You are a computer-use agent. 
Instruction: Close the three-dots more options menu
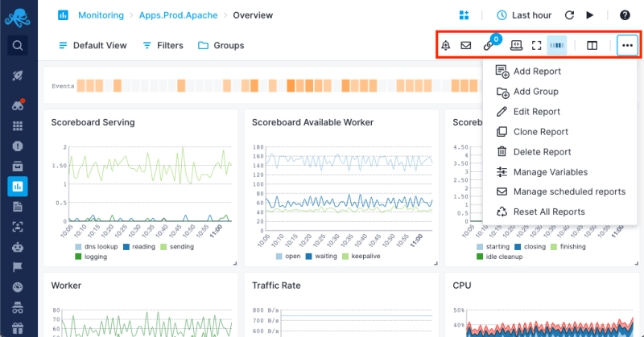627,45
